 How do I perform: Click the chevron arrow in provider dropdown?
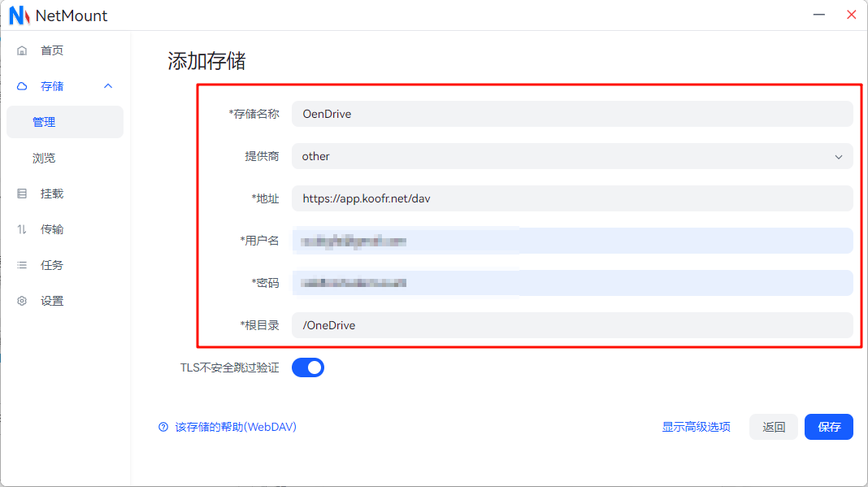click(x=839, y=157)
